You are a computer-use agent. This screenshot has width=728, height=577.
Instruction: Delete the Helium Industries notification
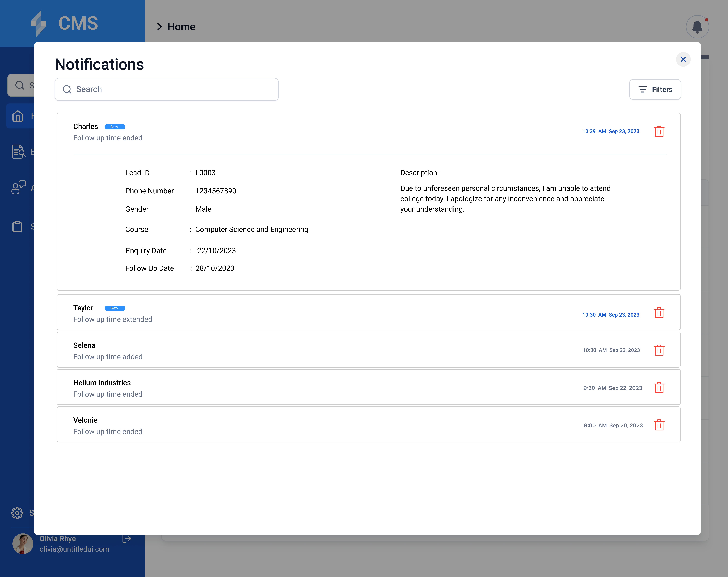659,388
